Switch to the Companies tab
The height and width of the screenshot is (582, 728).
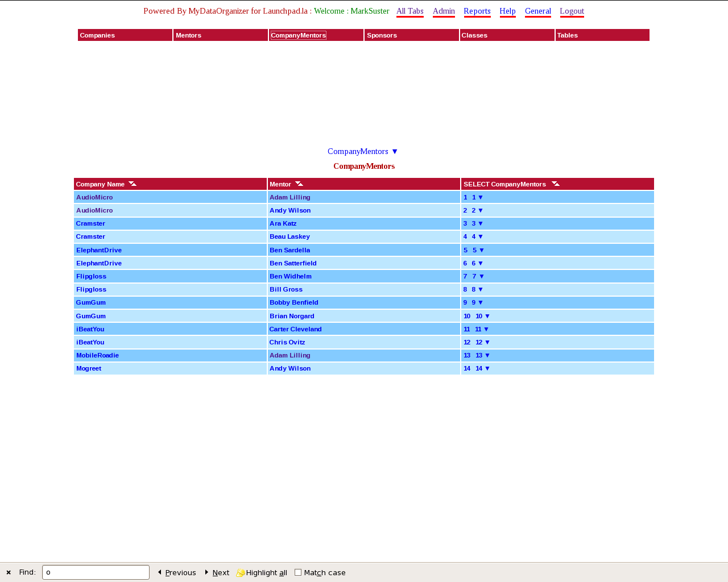pos(97,35)
